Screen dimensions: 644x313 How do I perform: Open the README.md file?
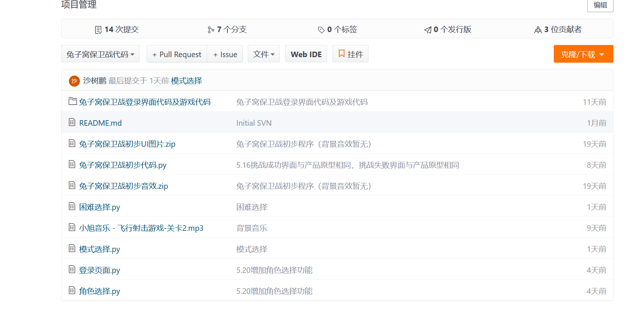[x=101, y=123]
